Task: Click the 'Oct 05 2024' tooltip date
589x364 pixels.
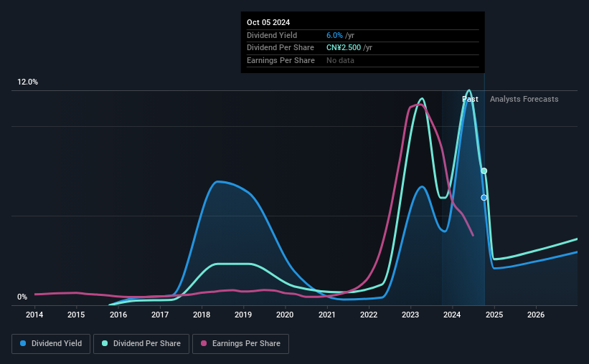Action: tap(268, 22)
